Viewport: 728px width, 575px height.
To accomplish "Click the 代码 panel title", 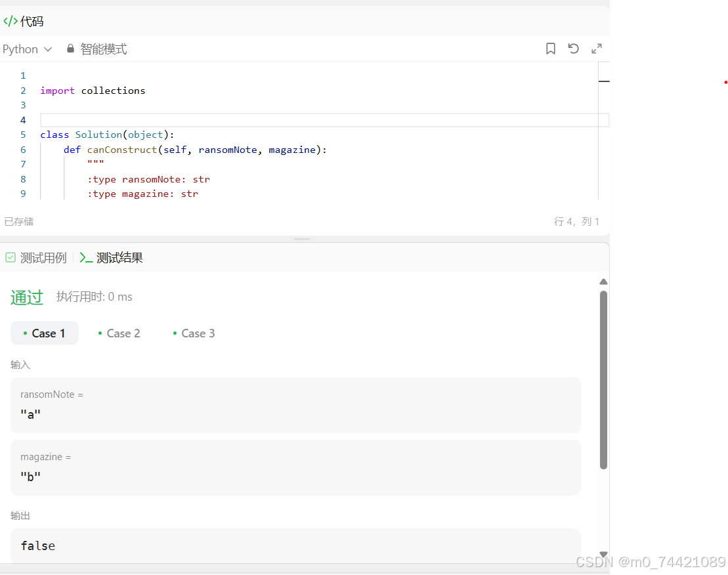I will tap(32, 22).
